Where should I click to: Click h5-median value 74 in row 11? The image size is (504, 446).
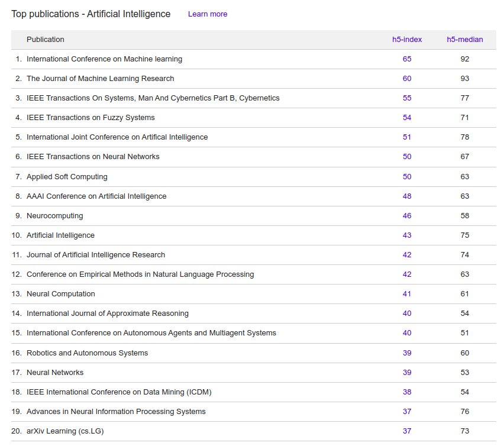465,255
